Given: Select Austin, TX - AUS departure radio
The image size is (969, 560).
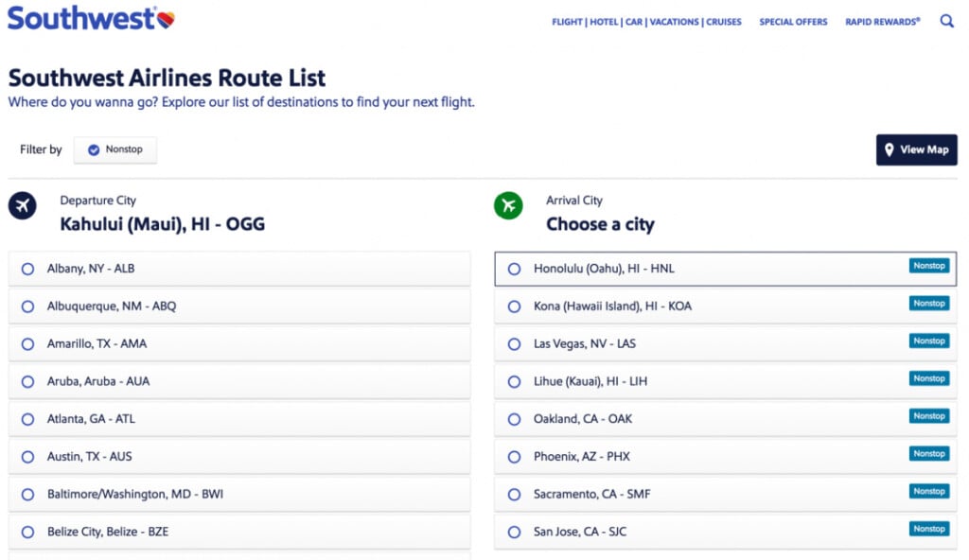Looking at the screenshot, I should [x=27, y=457].
